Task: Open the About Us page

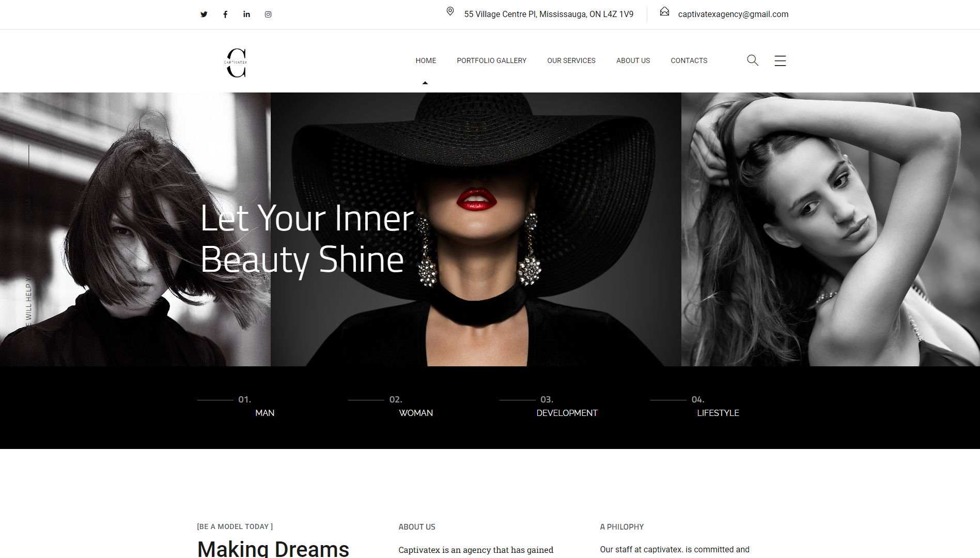Action: (x=633, y=60)
